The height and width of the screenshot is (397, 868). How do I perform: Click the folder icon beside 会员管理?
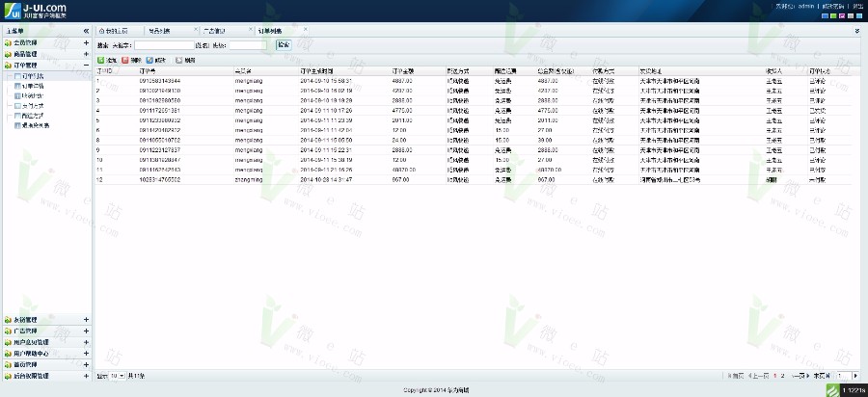point(8,42)
